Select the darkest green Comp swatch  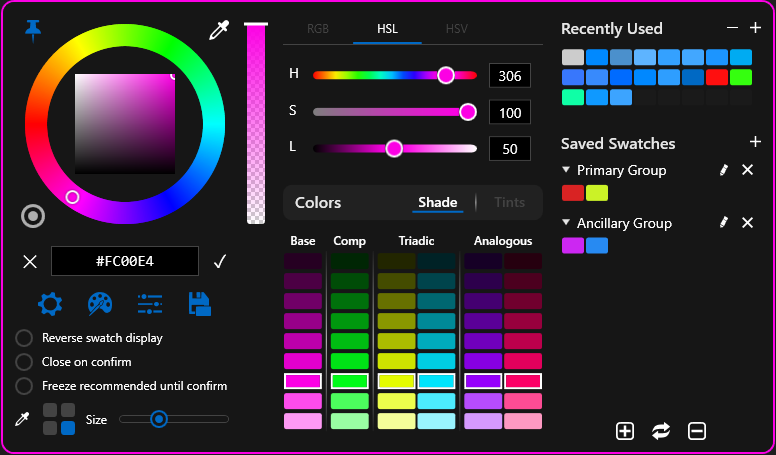click(349, 261)
